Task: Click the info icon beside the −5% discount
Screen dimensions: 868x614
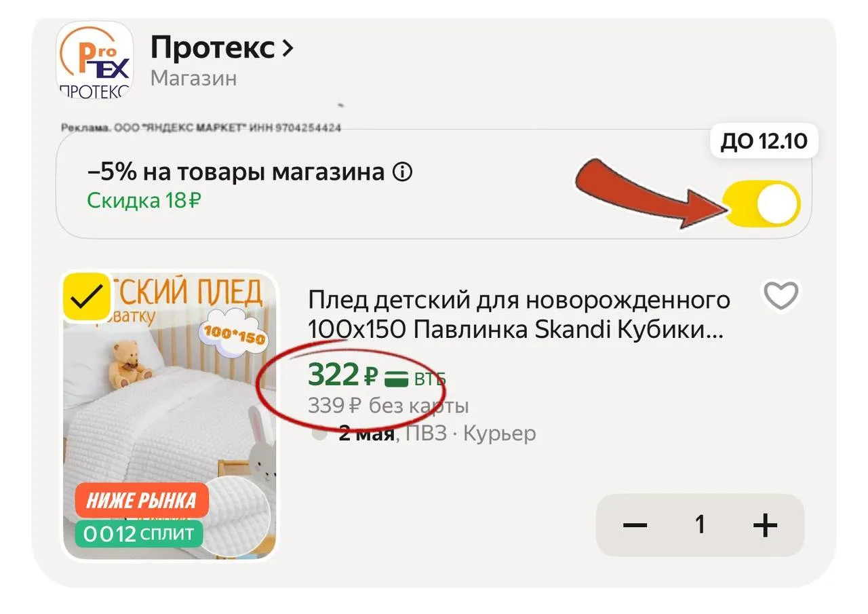Action: [x=402, y=173]
